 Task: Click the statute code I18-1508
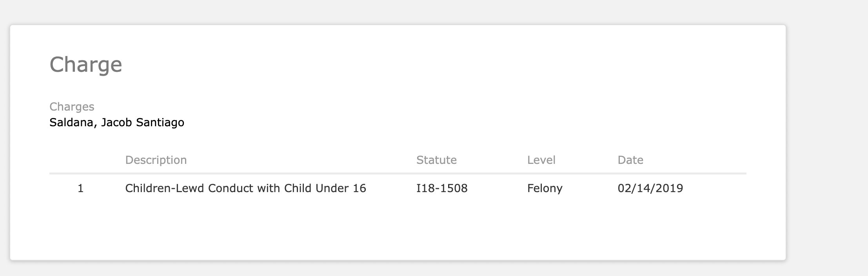[x=442, y=189]
